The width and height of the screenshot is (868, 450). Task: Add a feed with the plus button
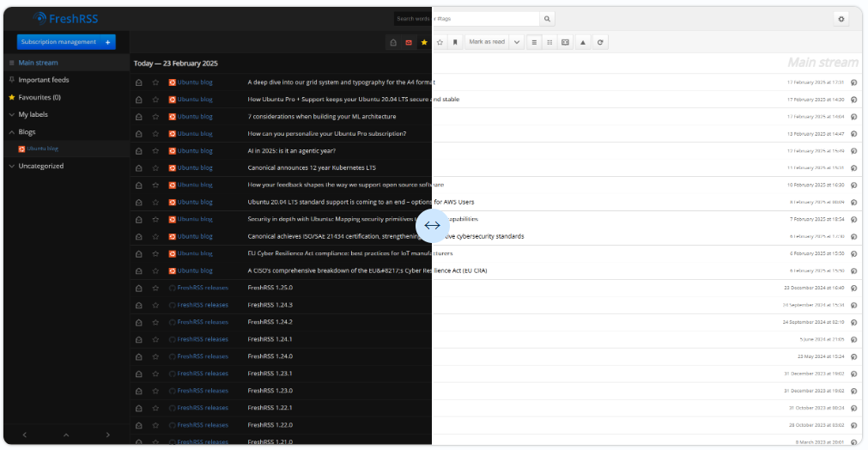coord(108,42)
